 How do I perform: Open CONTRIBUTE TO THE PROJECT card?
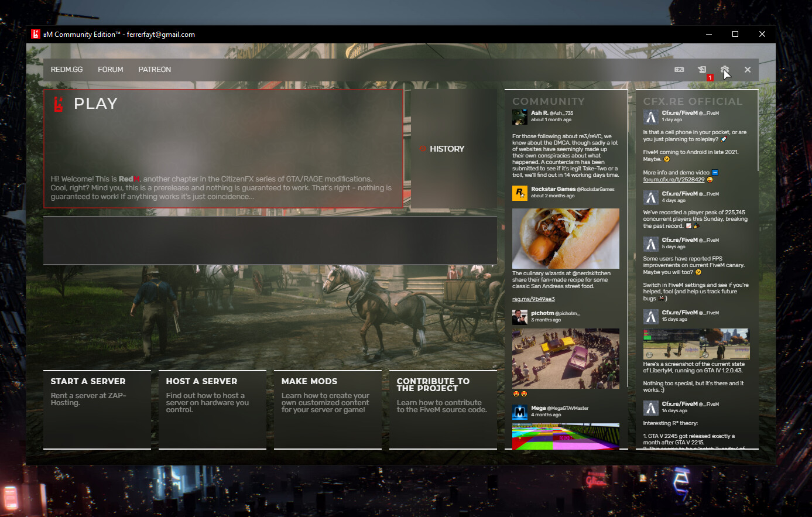tap(443, 410)
